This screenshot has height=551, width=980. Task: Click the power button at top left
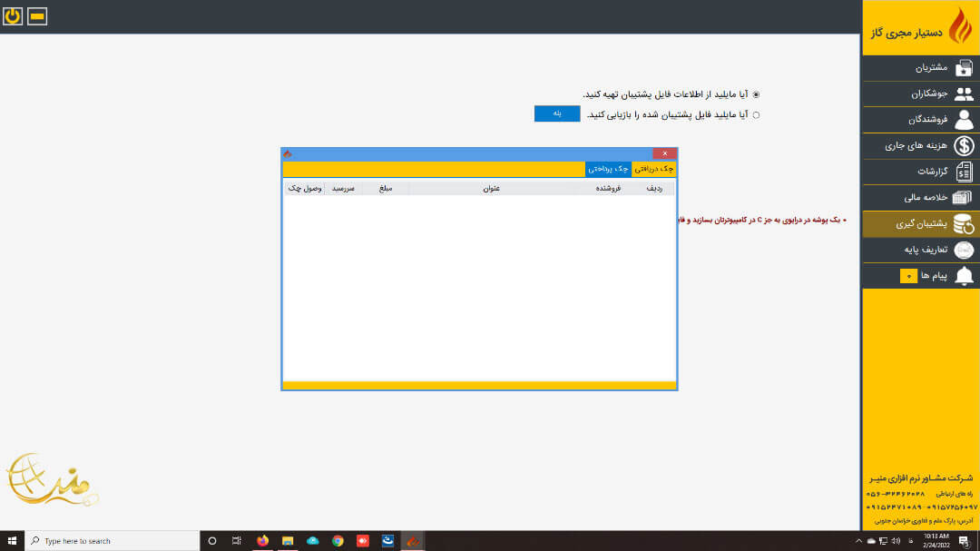[12, 15]
